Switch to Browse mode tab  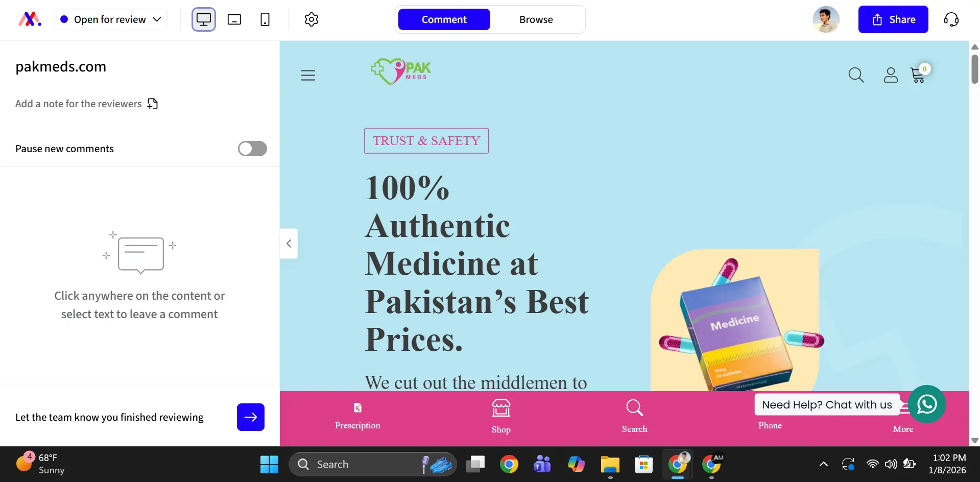536,19
